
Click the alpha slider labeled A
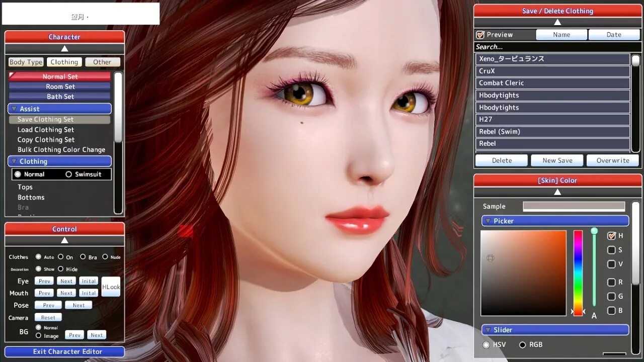coord(594,268)
